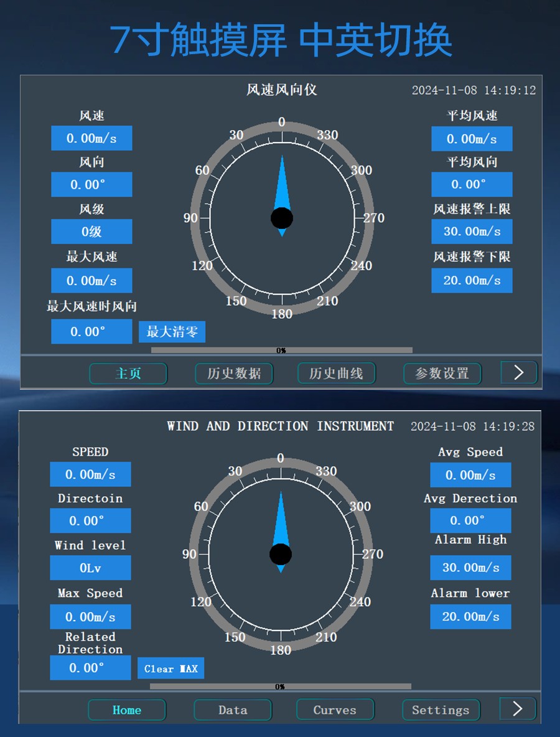560x737 pixels.
Task: Click the 最大风速时风向 label
Action: point(91,306)
